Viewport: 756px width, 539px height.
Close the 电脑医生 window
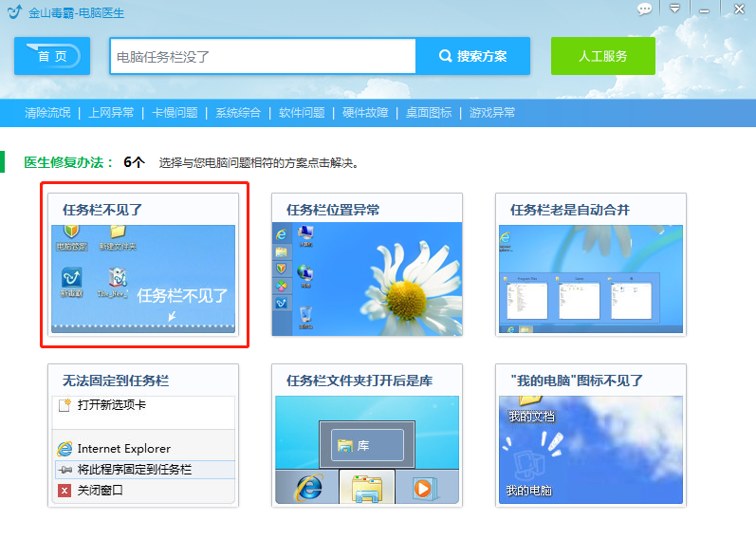[x=739, y=9]
